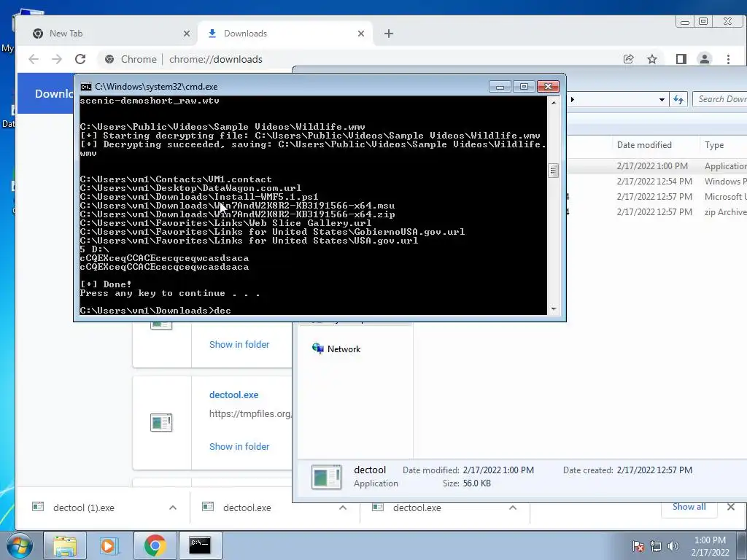Viewport: 747px width, 560px height.
Task: Click the cmd.exe title bar icon
Action: click(x=86, y=87)
